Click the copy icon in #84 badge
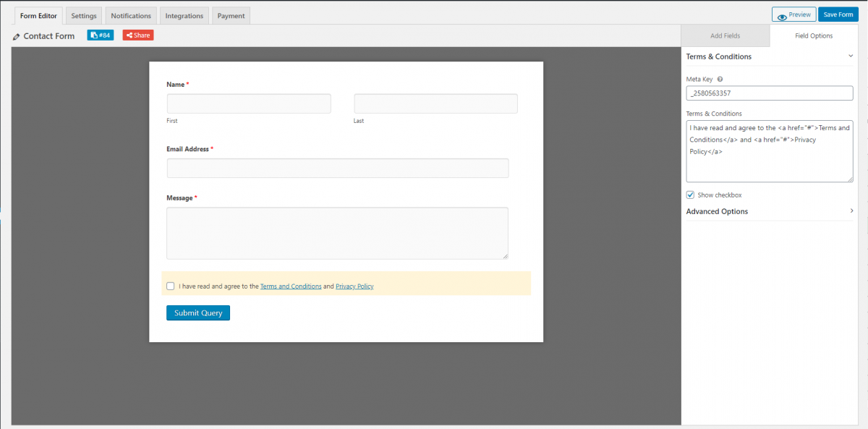The image size is (868, 429). (x=94, y=35)
